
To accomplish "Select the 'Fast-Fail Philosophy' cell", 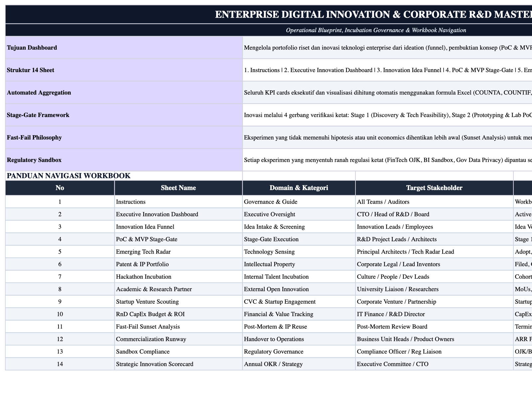I will coord(124,138).
